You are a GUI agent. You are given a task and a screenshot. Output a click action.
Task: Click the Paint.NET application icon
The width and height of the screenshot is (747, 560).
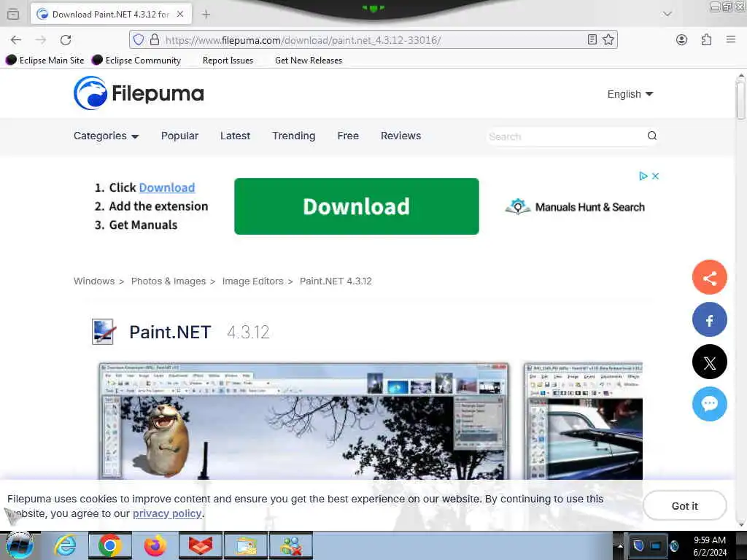(x=104, y=332)
